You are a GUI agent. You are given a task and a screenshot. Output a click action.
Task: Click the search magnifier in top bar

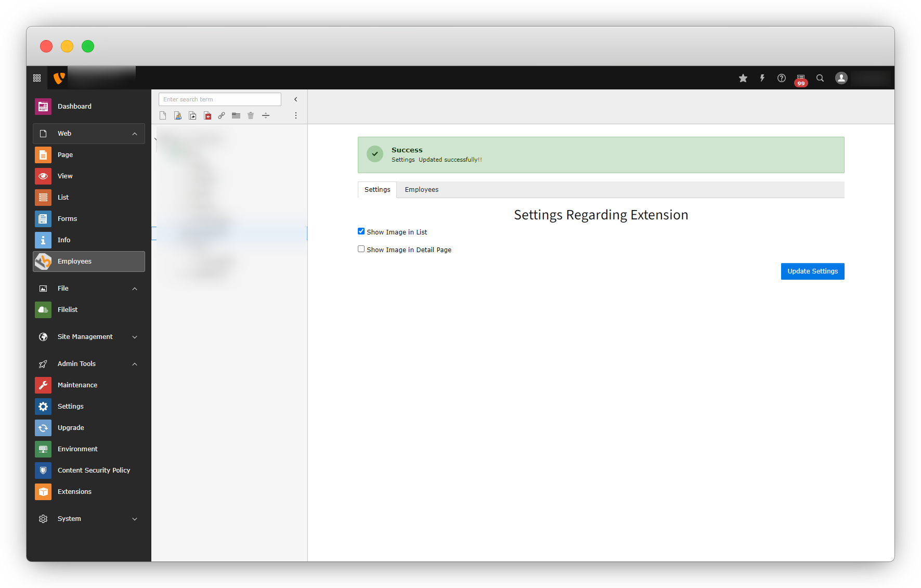click(820, 78)
